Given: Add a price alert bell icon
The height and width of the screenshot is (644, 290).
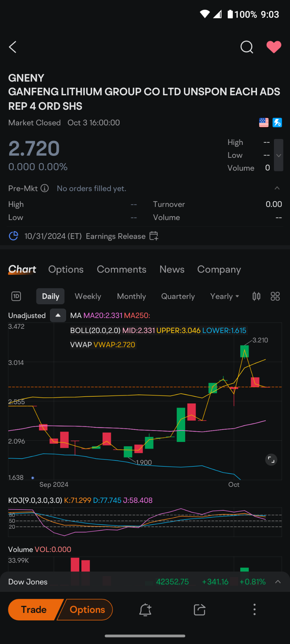Looking at the screenshot, I should click(x=145, y=610).
